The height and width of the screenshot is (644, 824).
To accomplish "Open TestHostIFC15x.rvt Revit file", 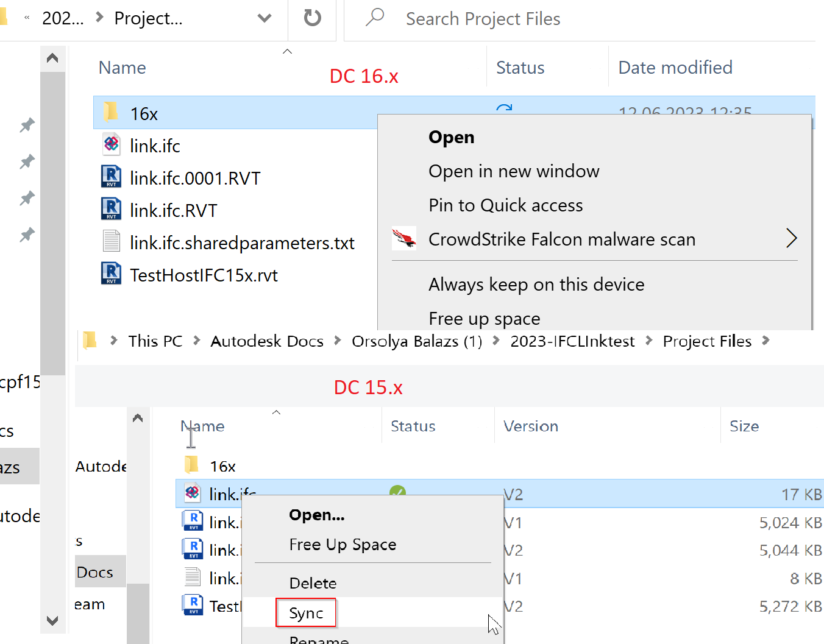I will [x=204, y=274].
